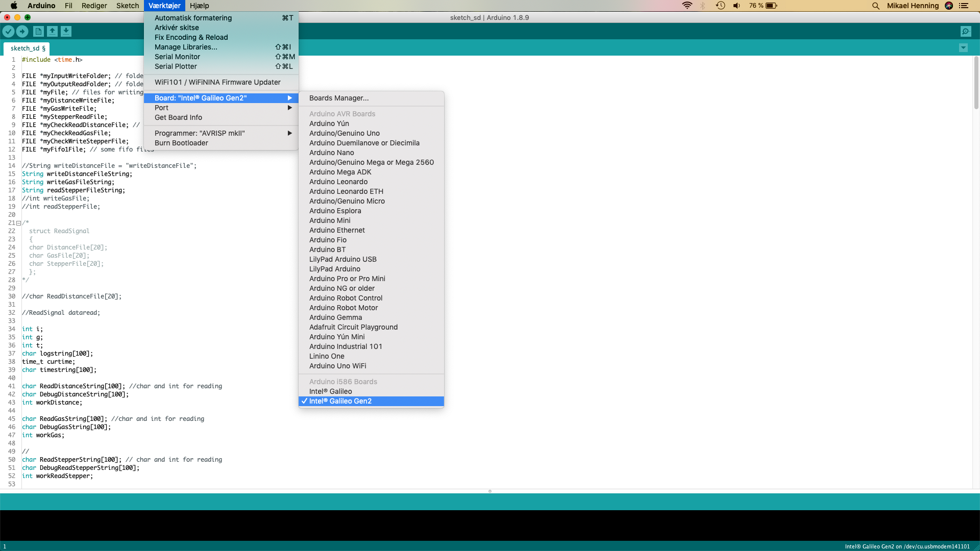Select LilyPad Arduino USB board
The image size is (980, 551).
click(x=371, y=259)
